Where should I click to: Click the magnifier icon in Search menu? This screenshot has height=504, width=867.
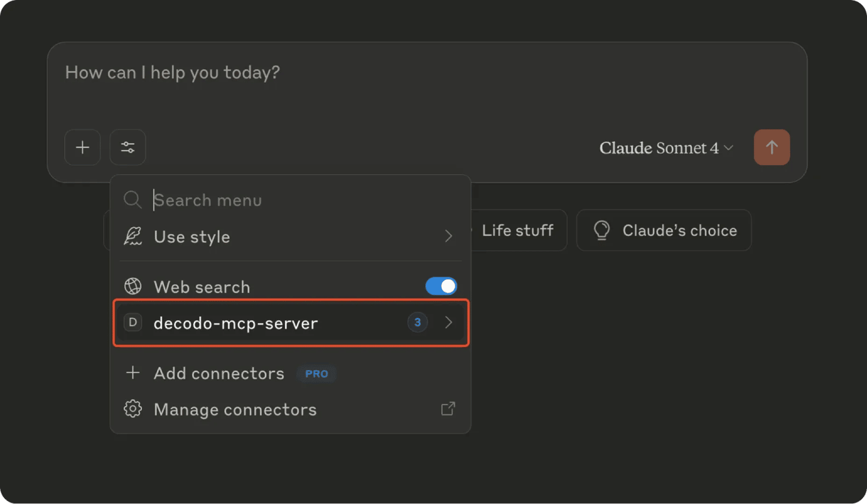[132, 200]
